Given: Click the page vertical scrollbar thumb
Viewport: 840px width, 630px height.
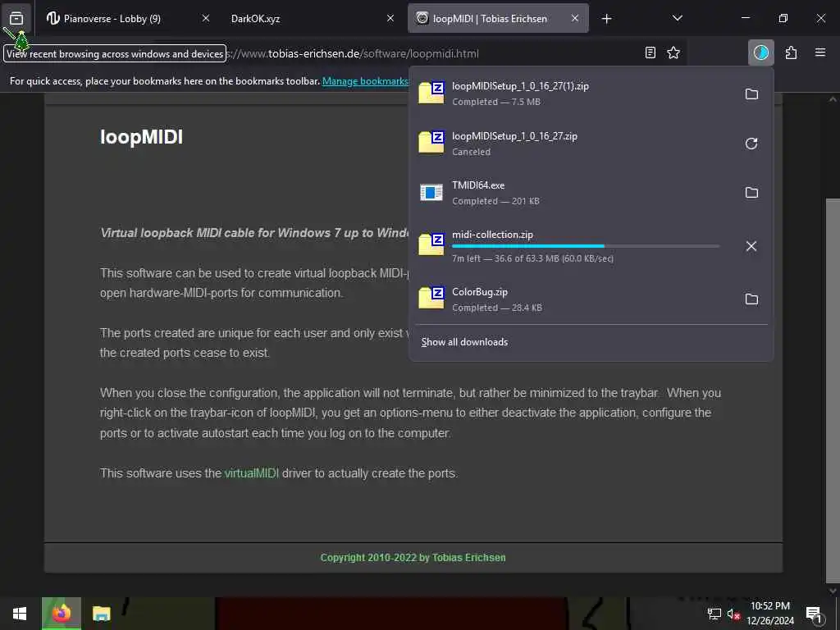Looking at the screenshot, I should click(833, 391).
